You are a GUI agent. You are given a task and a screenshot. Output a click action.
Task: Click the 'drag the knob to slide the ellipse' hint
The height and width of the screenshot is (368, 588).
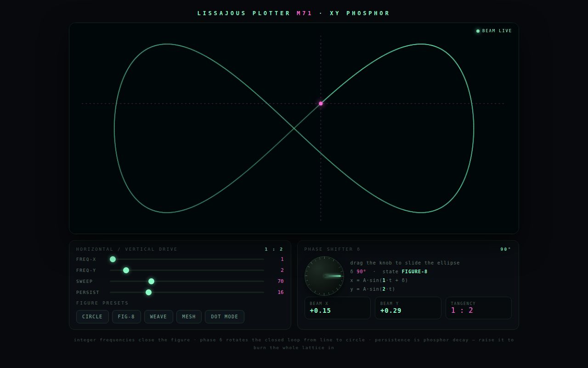coord(405,263)
